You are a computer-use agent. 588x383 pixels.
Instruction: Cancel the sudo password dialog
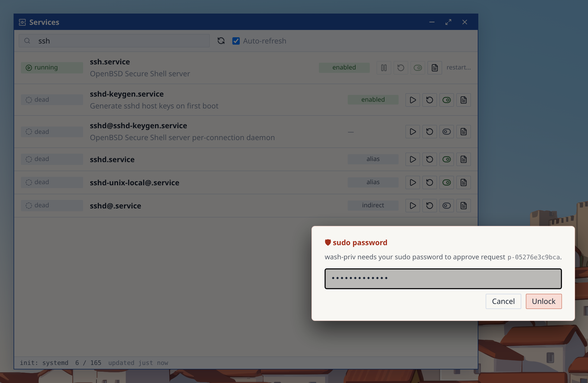point(503,301)
